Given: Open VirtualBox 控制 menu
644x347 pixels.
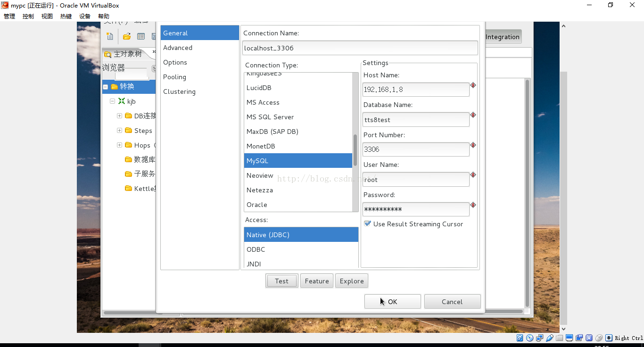Looking at the screenshot, I should point(28,16).
